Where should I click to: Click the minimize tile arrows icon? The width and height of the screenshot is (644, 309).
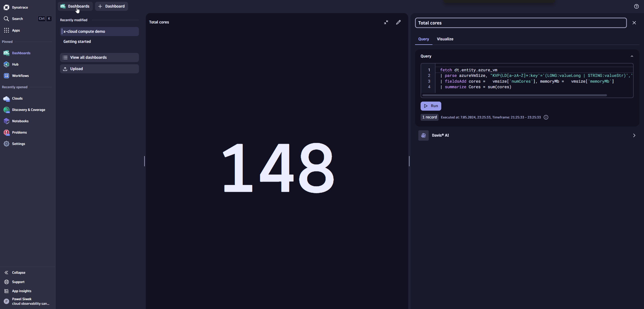click(x=386, y=22)
